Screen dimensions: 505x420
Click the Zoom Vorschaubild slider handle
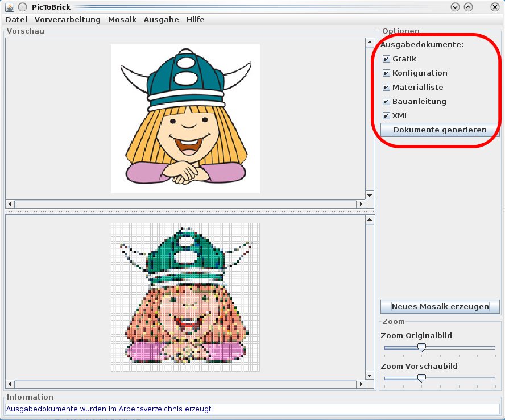click(421, 378)
